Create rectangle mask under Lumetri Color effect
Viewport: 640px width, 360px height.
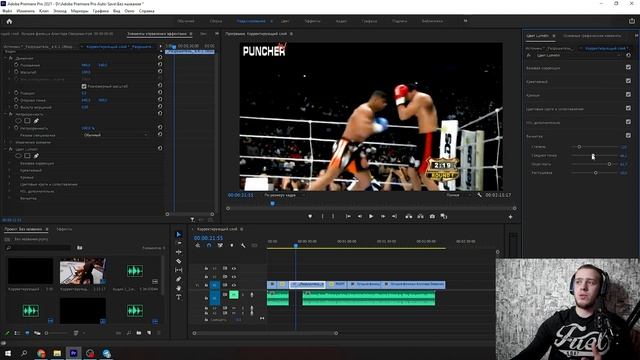point(27,156)
